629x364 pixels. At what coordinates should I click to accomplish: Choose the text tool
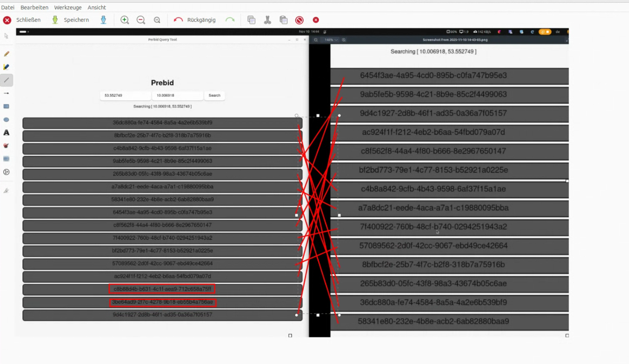tap(6, 133)
